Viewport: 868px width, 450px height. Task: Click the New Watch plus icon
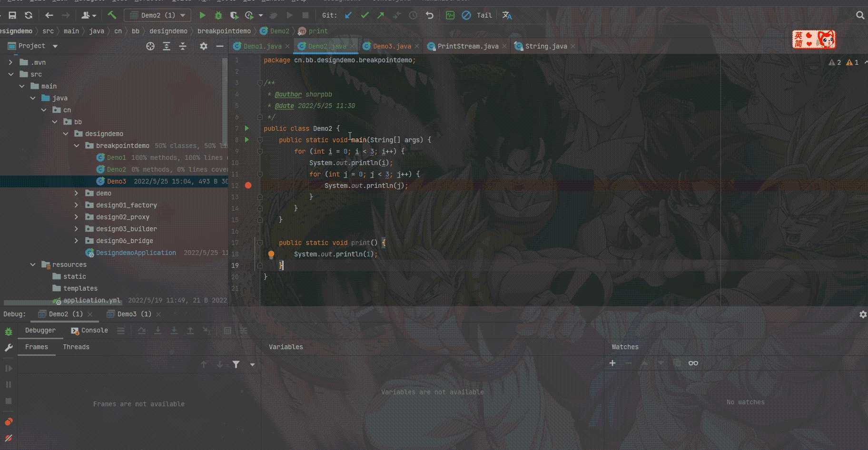(x=612, y=363)
